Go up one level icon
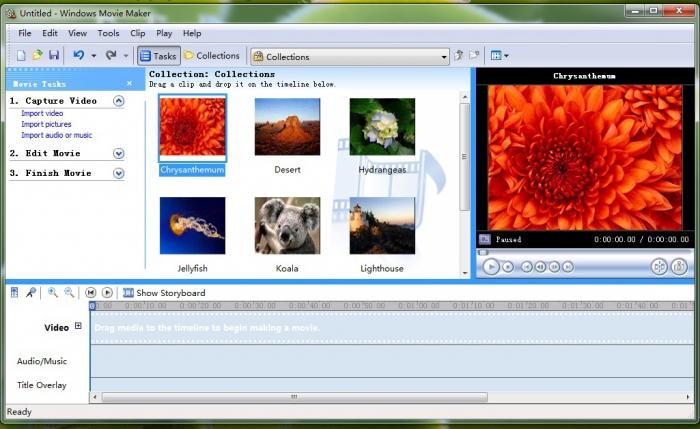 click(x=458, y=55)
